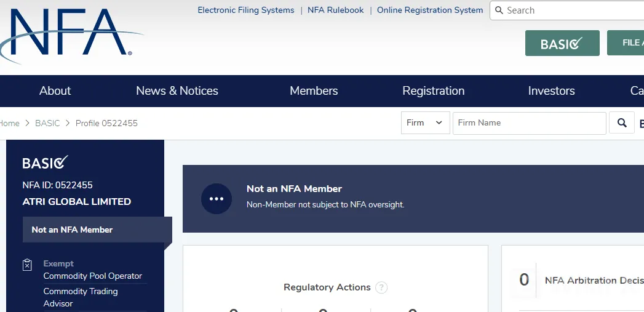Click the three-dots status circle icon
The width and height of the screenshot is (644, 312).
[x=217, y=199]
